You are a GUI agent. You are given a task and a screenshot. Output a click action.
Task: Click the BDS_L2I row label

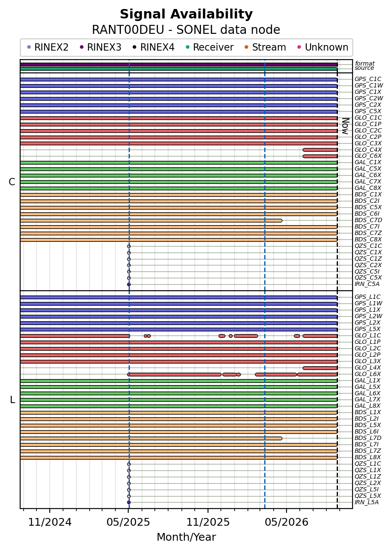(367, 419)
